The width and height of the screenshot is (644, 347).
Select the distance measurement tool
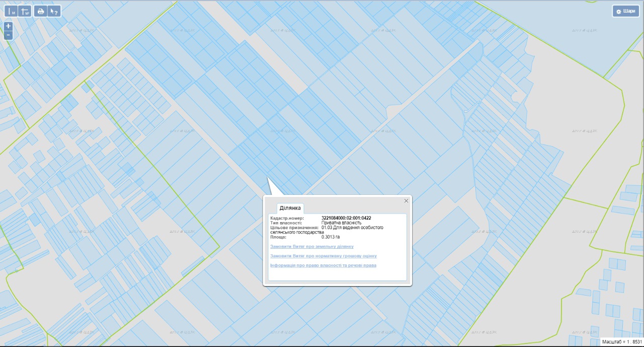point(11,11)
